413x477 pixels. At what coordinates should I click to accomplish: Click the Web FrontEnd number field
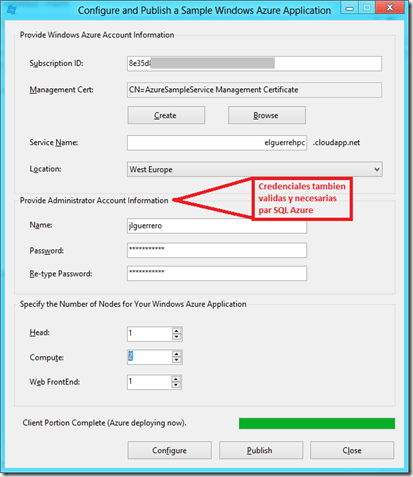click(x=150, y=382)
